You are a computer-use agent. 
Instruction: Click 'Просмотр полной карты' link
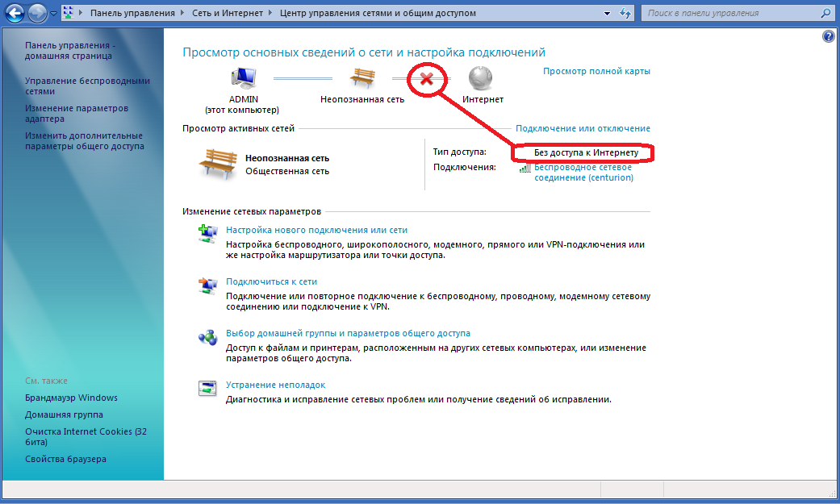pyautogui.click(x=596, y=71)
